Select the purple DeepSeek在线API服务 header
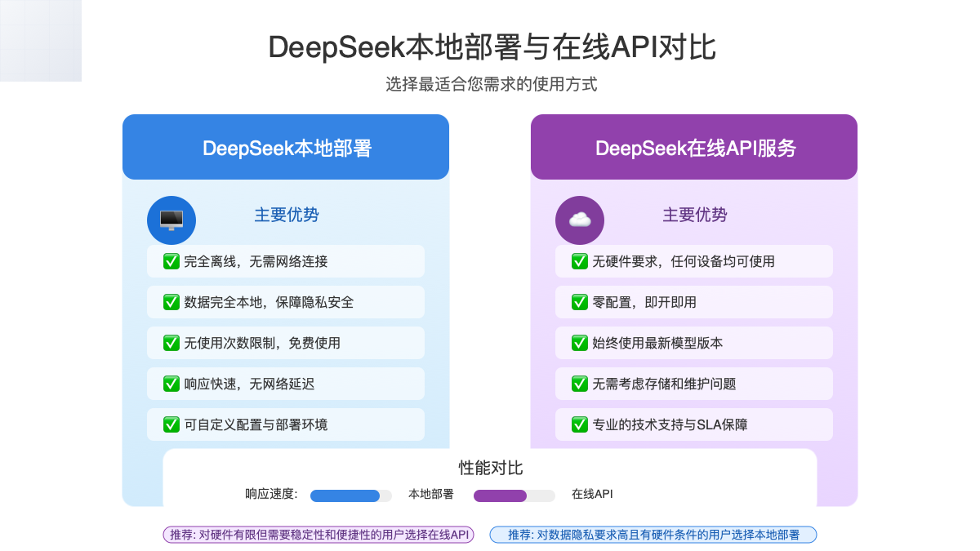 pyautogui.click(x=694, y=147)
